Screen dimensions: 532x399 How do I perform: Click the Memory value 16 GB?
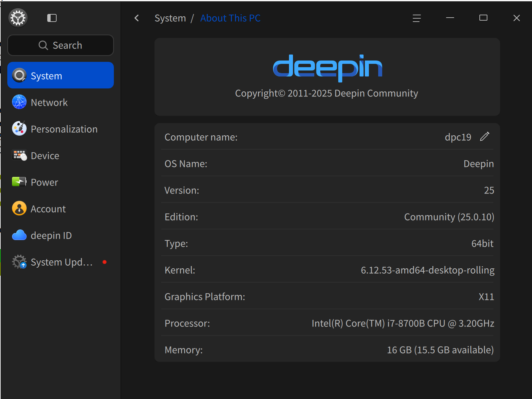click(x=440, y=350)
